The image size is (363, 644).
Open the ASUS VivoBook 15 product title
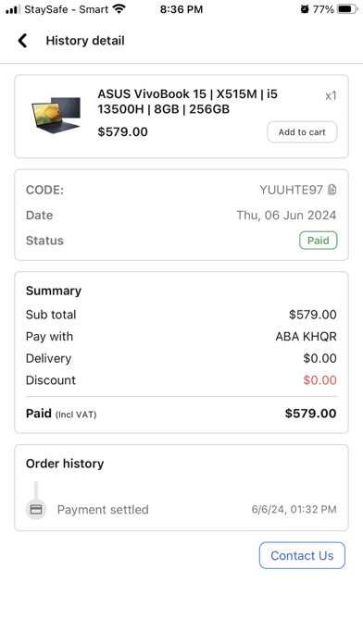tap(187, 102)
